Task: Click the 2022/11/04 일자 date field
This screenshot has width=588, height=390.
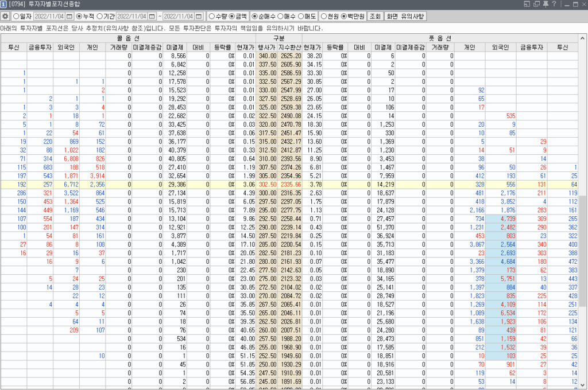Action: (x=49, y=16)
